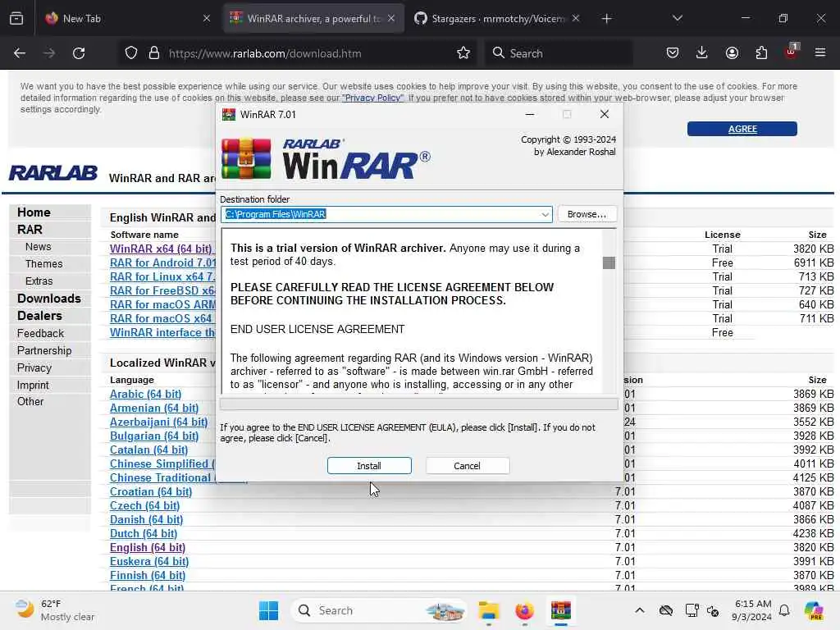The width and height of the screenshot is (840, 630).
Task: Open RAR in site navigation
Action: coord(30,230)
